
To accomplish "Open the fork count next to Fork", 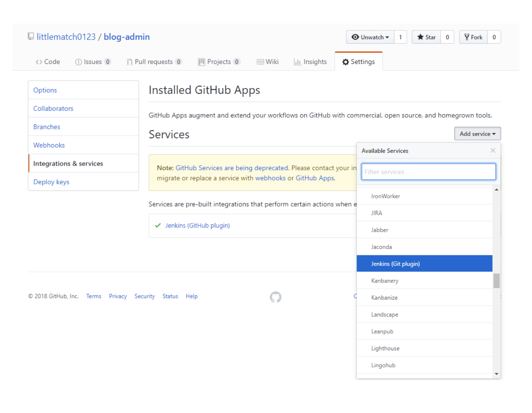I will (x=494, y=37).
